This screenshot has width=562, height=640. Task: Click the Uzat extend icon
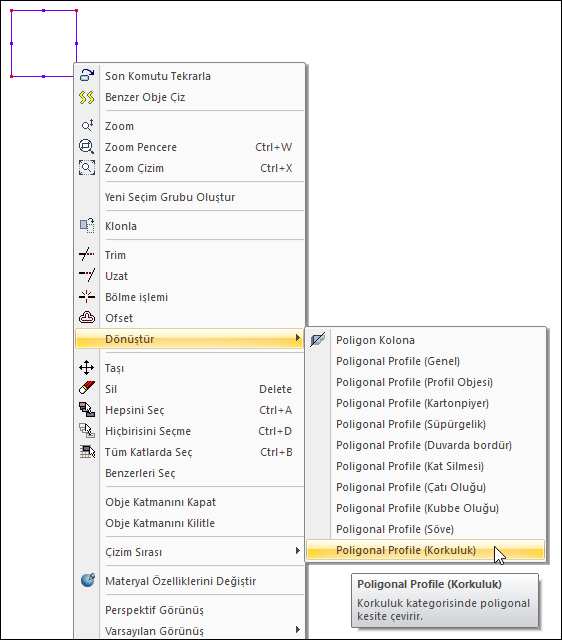(x=87, y=276)
